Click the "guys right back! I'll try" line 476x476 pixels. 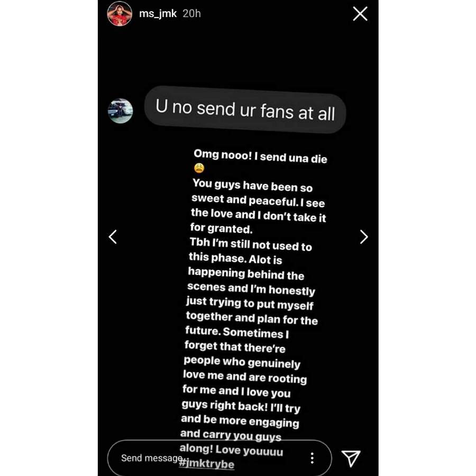[x=241, y=406]
